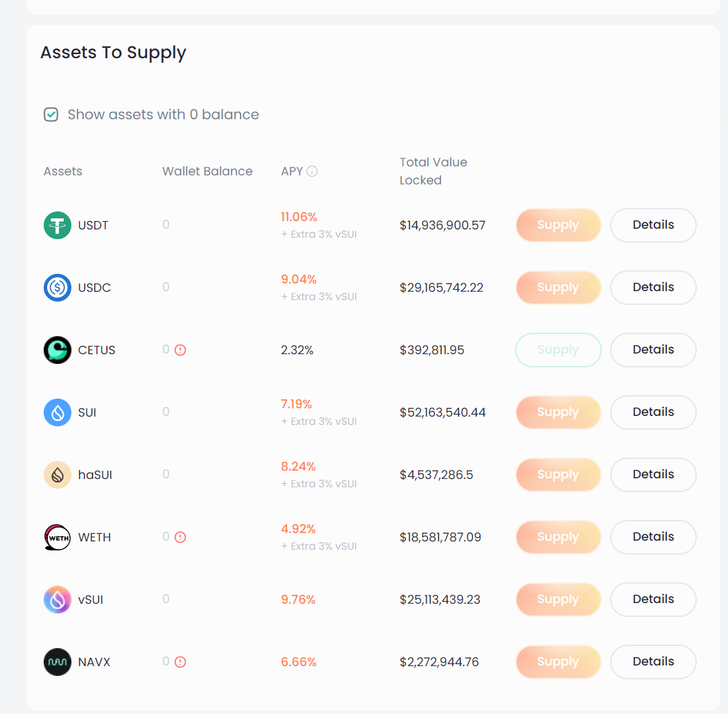Click the outlined Supply button for CETUS

click(558, 350)
